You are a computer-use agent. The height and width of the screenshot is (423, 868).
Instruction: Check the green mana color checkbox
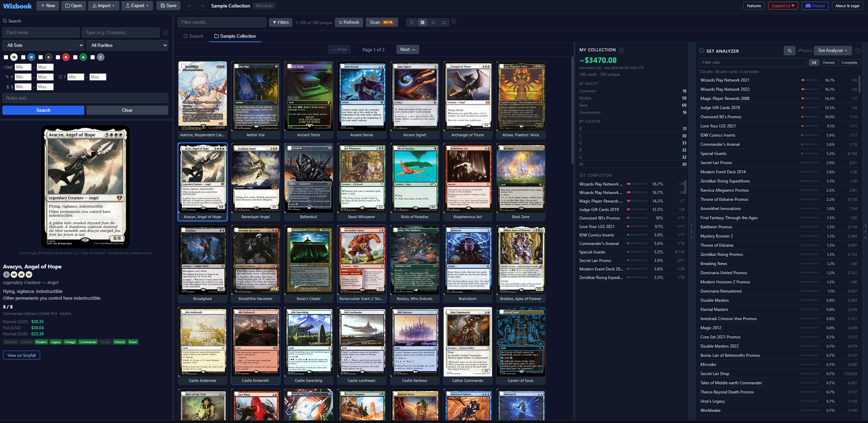coord(75,57)
